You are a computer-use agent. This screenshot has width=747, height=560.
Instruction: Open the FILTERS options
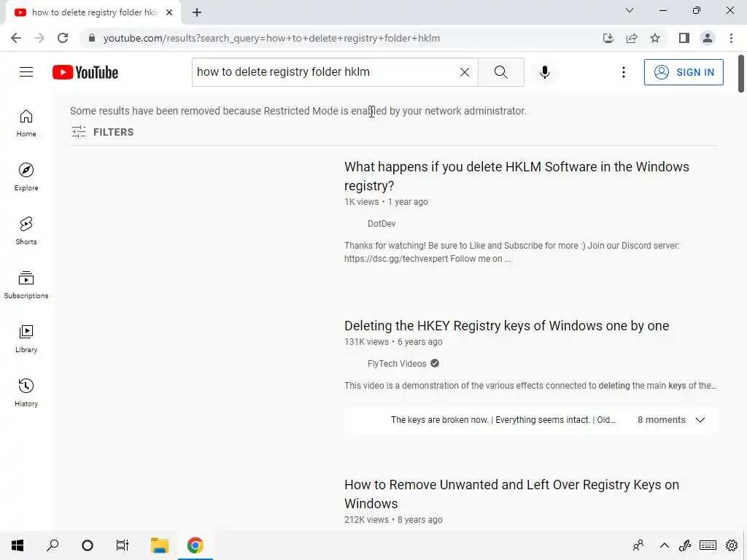coord(102,132)
